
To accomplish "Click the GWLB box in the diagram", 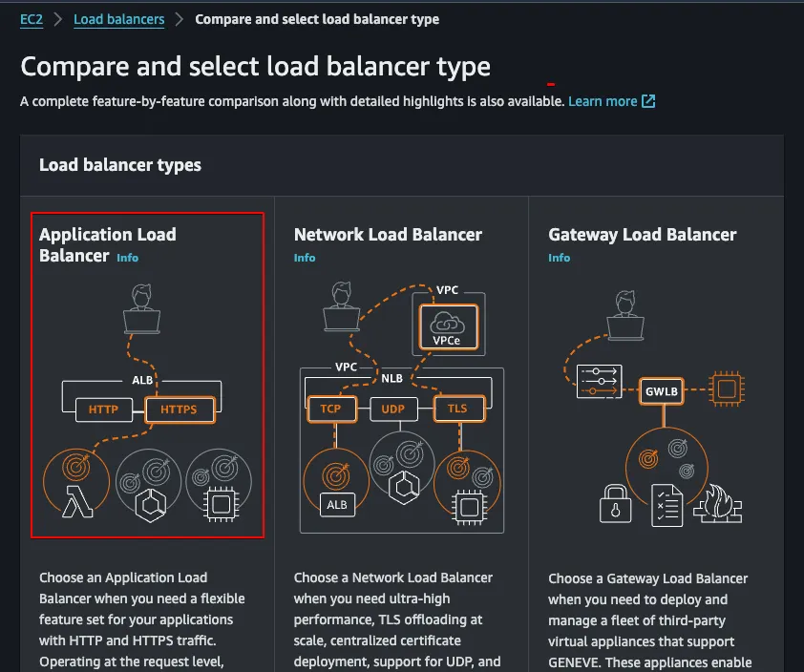I will [662, 391].
